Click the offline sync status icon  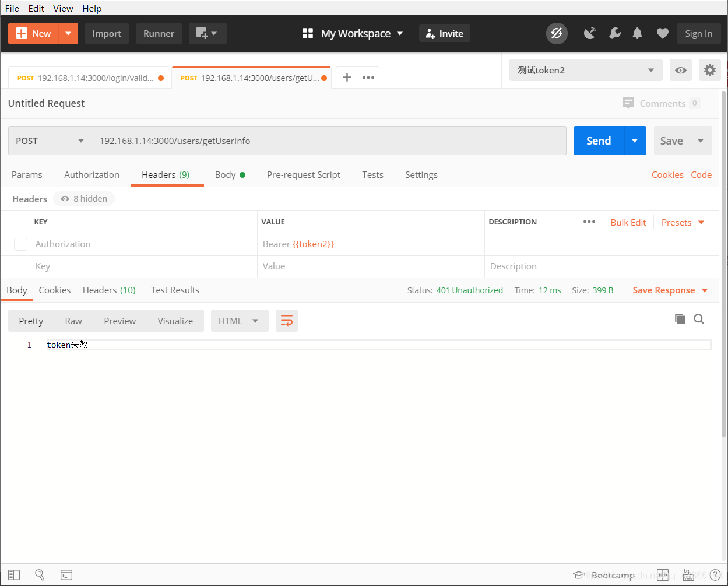[557, 34]
